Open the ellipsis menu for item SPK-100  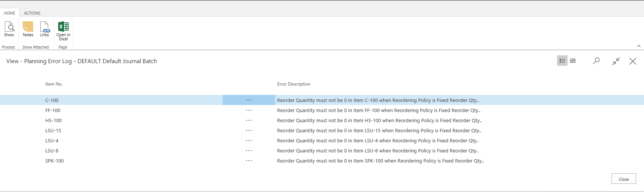tap(249, 161)
